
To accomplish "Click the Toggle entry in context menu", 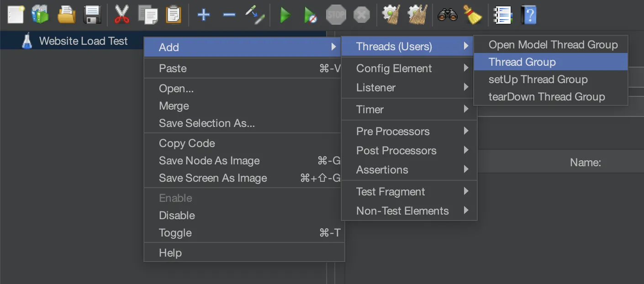I will coord(175,233).
